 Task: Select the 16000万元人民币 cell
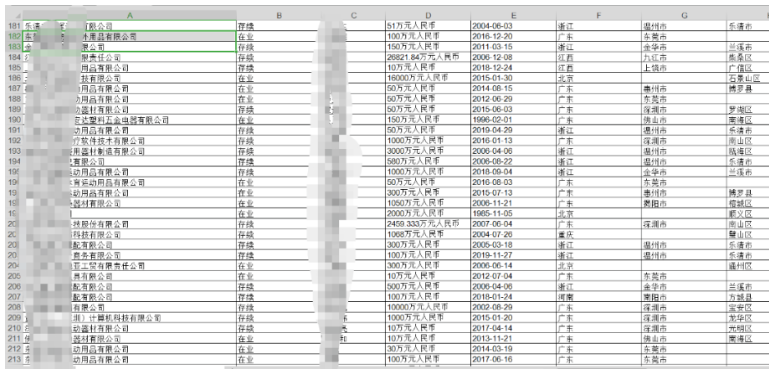pyautogui.click(x=428, y=78)
